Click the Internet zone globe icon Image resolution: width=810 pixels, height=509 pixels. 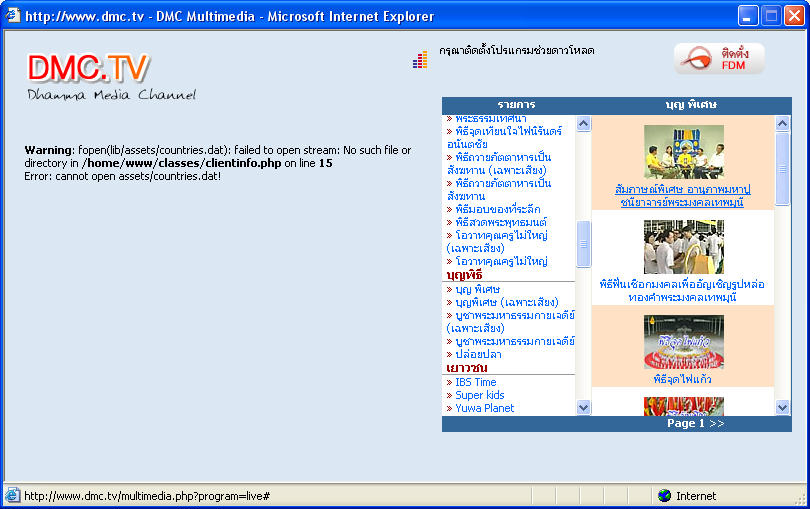(664, 496)
